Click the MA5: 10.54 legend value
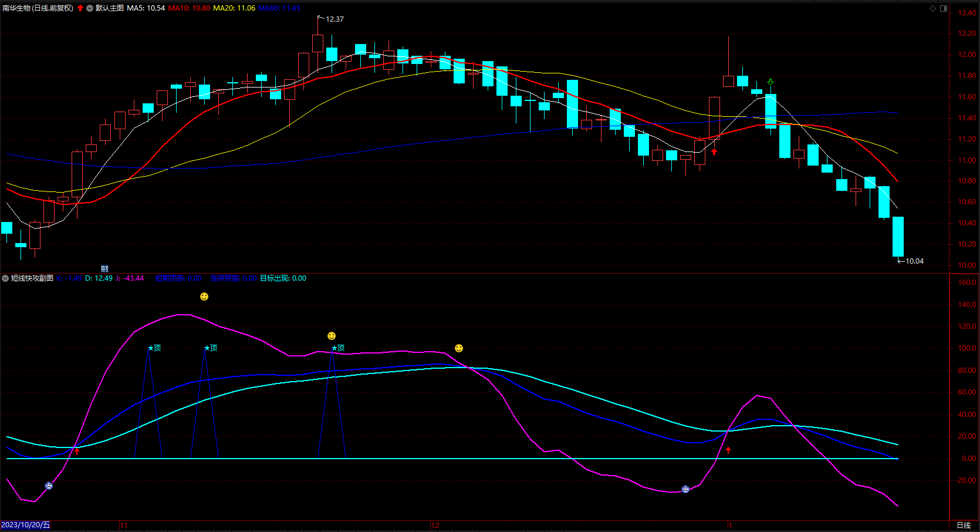 point(146,8)
